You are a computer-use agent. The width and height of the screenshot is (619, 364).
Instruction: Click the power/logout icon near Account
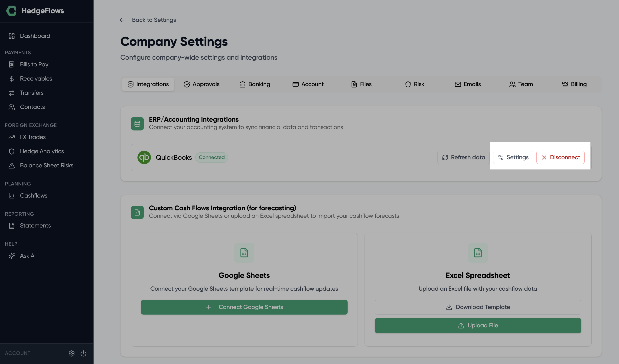point(83,353)
